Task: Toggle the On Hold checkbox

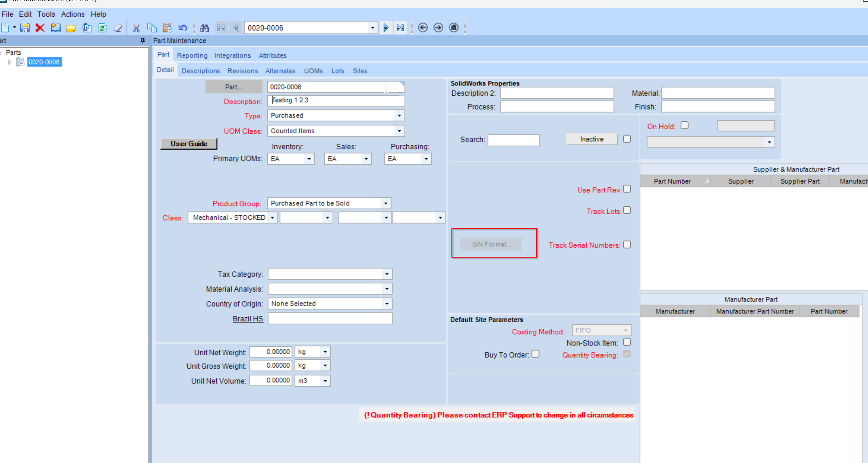Action: click(685, 125)
